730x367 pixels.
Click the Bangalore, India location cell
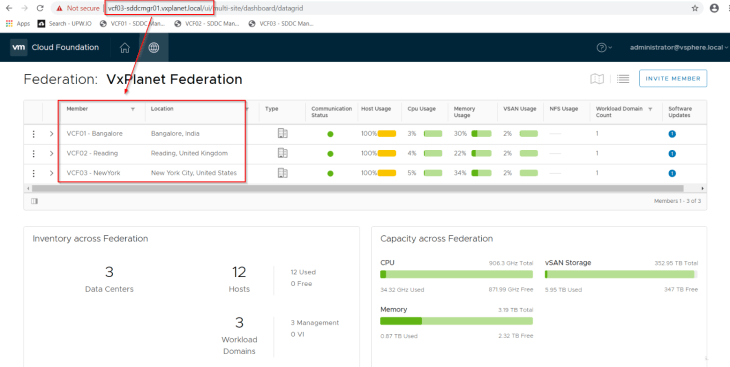point(175,134)
